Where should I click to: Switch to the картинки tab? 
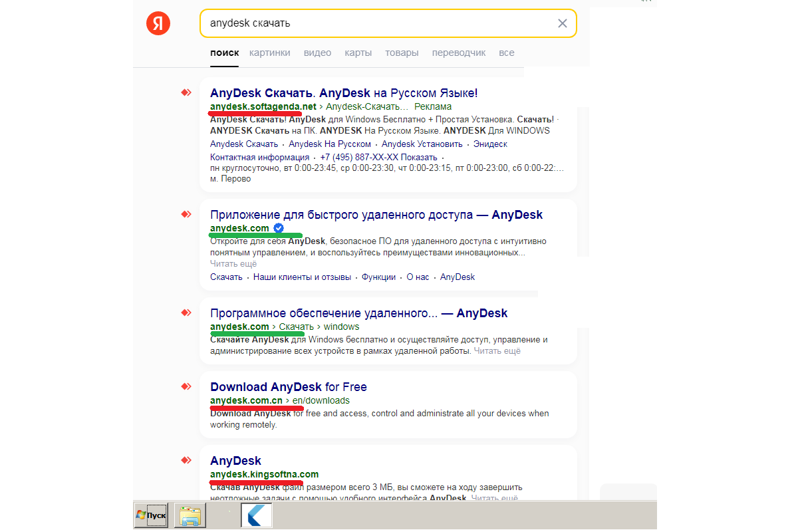[x=270, y=53]
